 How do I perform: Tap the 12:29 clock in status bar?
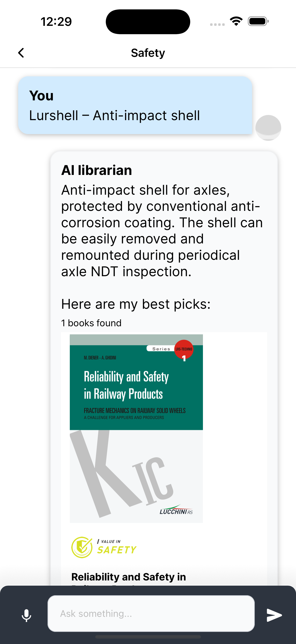56,22
